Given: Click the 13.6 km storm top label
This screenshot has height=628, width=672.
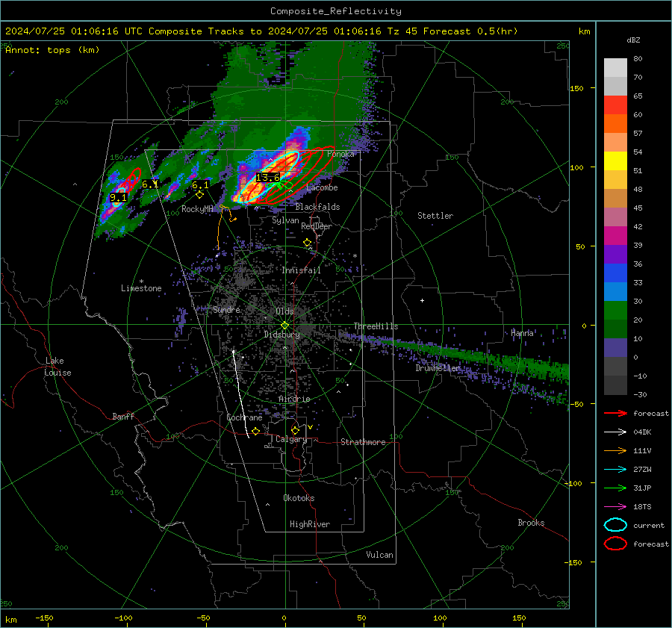Looking at the screenshot, I should 268,178.
